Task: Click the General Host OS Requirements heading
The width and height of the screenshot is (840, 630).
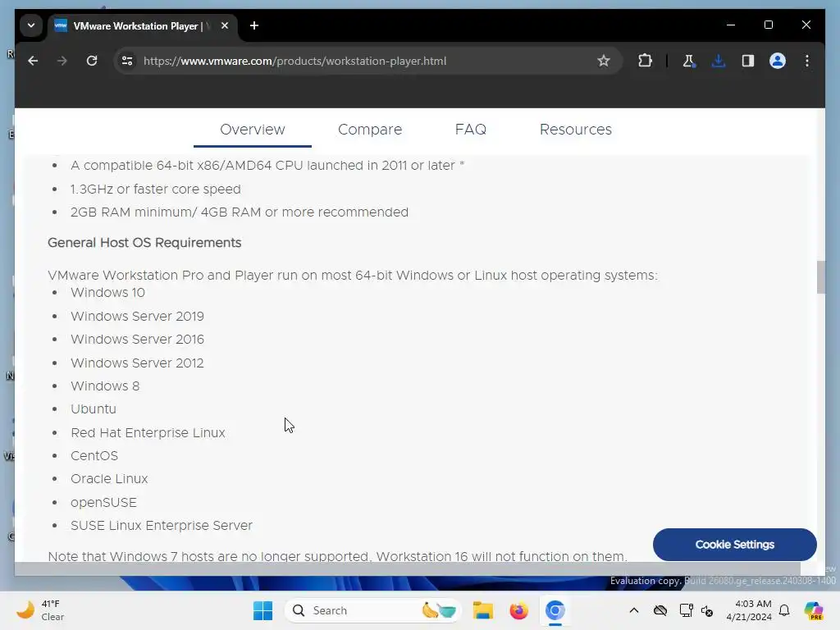Action: 144,243
